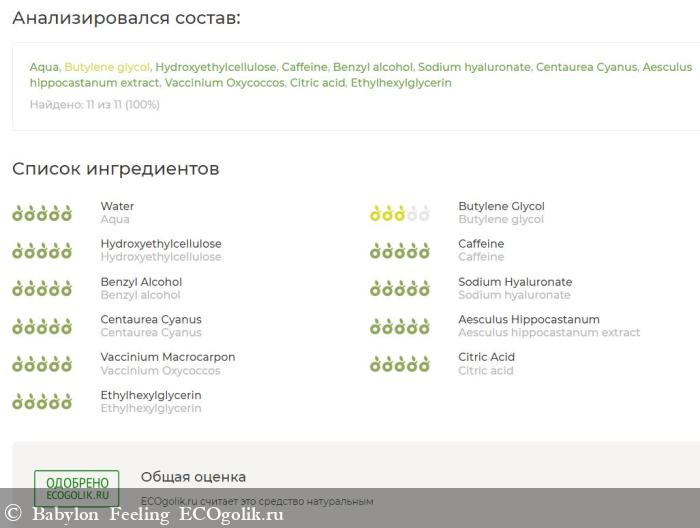Open the Ethylhexylglycerin link in composition text

400,83
